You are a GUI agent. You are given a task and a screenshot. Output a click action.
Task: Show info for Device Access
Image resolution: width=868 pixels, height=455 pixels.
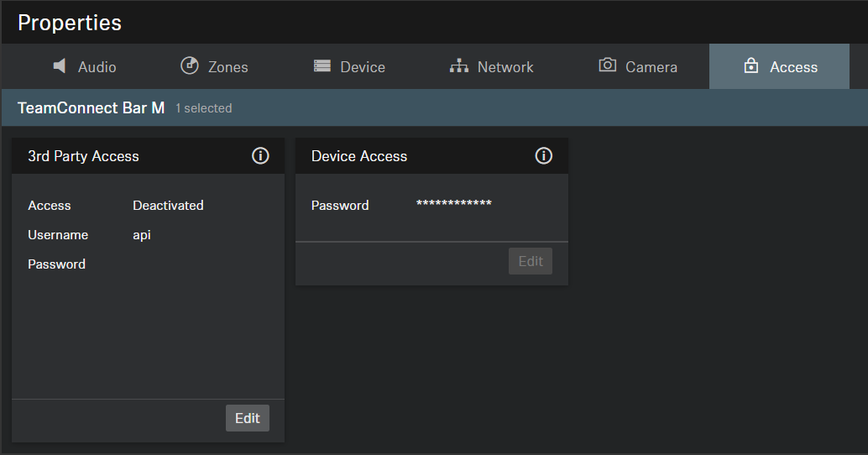tap(544, 156)
